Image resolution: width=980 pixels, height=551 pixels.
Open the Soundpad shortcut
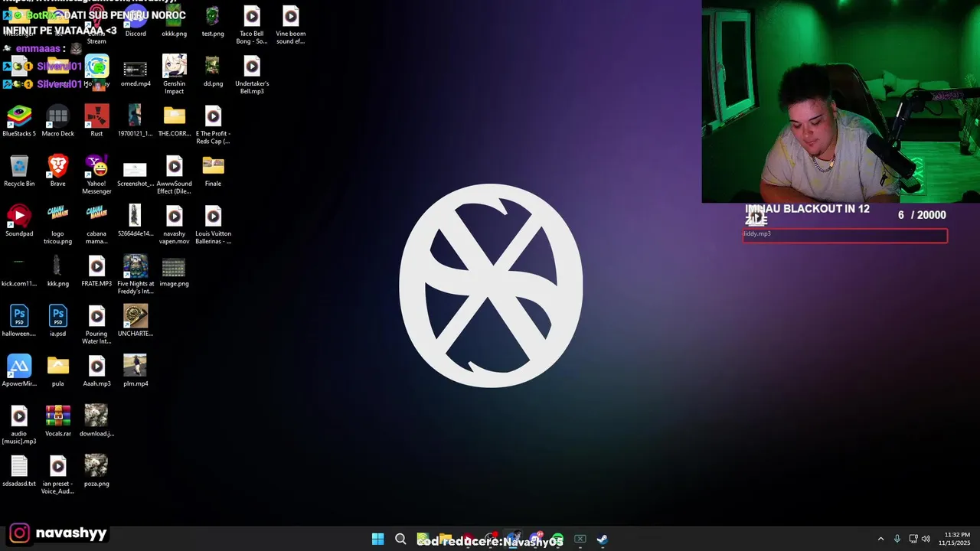coord(19,221)
